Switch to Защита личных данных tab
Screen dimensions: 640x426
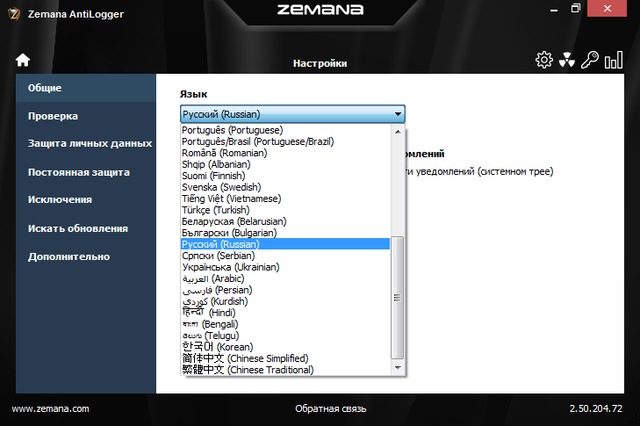[86, 144]
